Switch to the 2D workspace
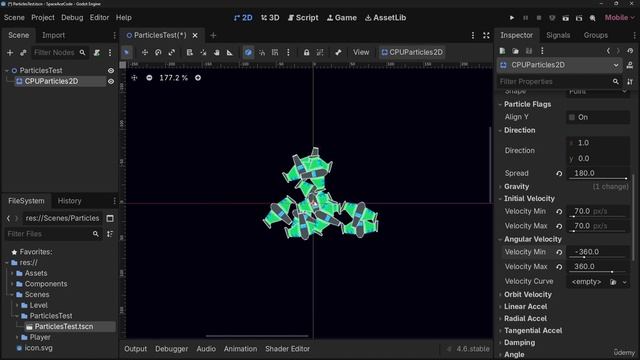The height and width of the screenshot is (360, 640). [x=243, y=18]
